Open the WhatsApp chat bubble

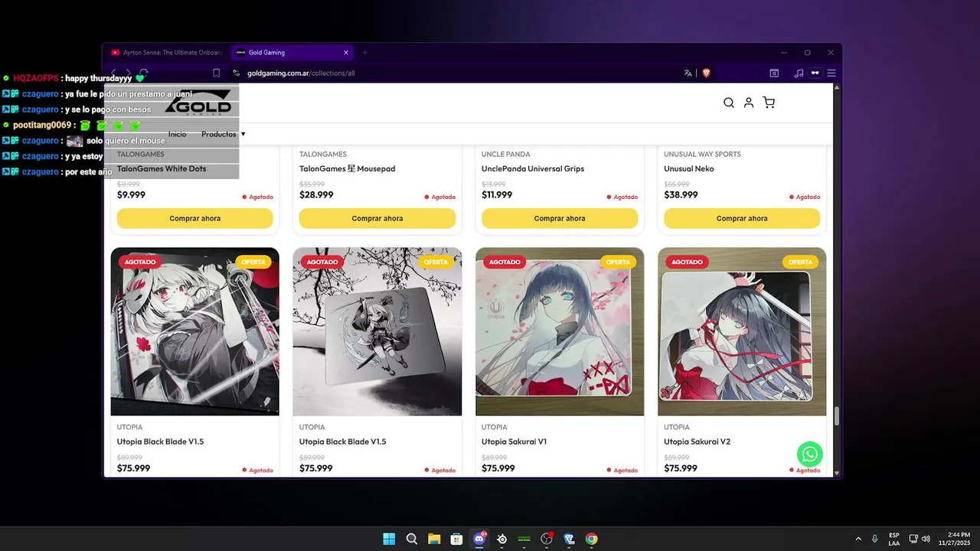click(809, 454)
